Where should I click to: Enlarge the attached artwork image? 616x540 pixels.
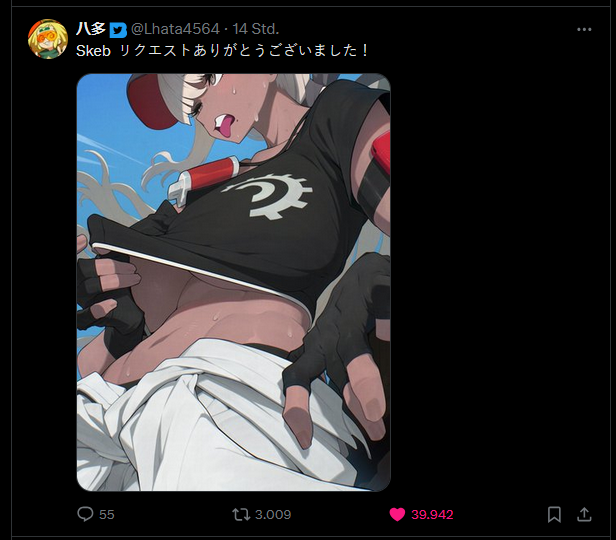tap(233, 282)
